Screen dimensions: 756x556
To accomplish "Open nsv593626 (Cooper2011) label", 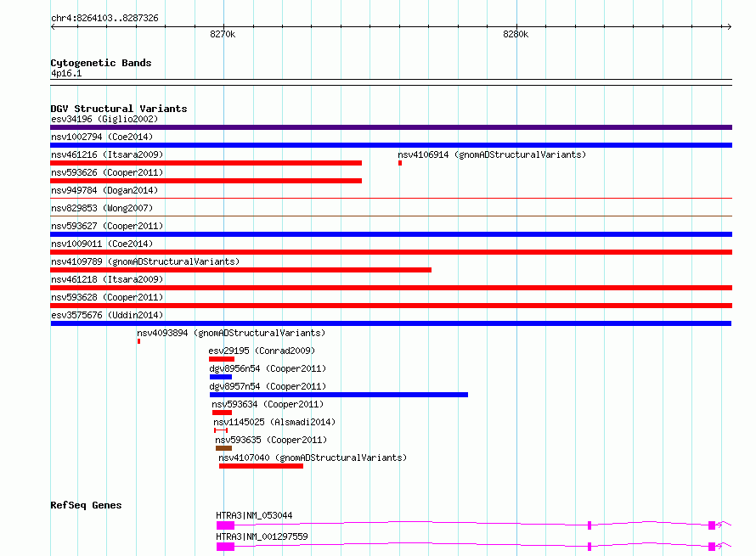I will coord(107,172).
